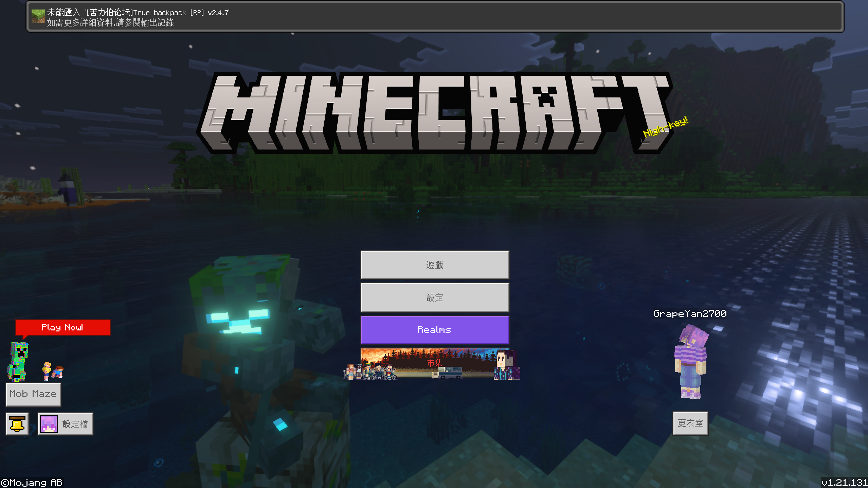Image resolution: width=868 pixels, height=488 pixels.
Task: Click the import failed notification banner
Action: (x=435, y=17)
